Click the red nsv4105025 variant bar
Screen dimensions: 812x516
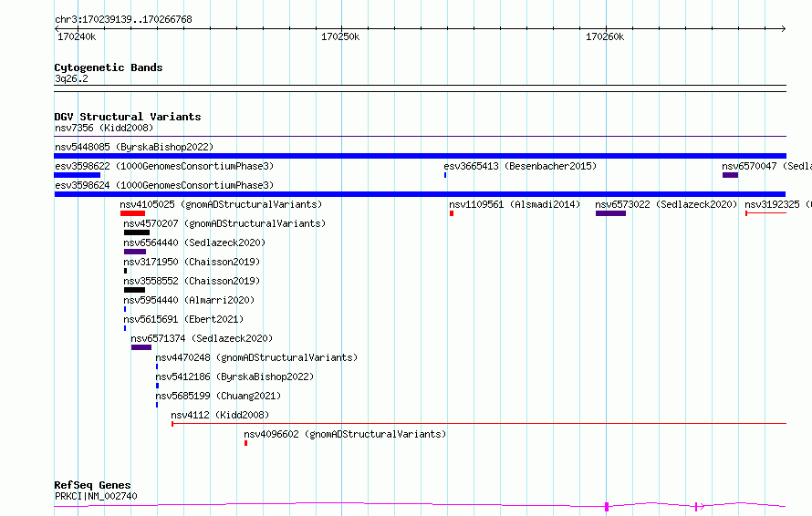[x=132, y=213]
